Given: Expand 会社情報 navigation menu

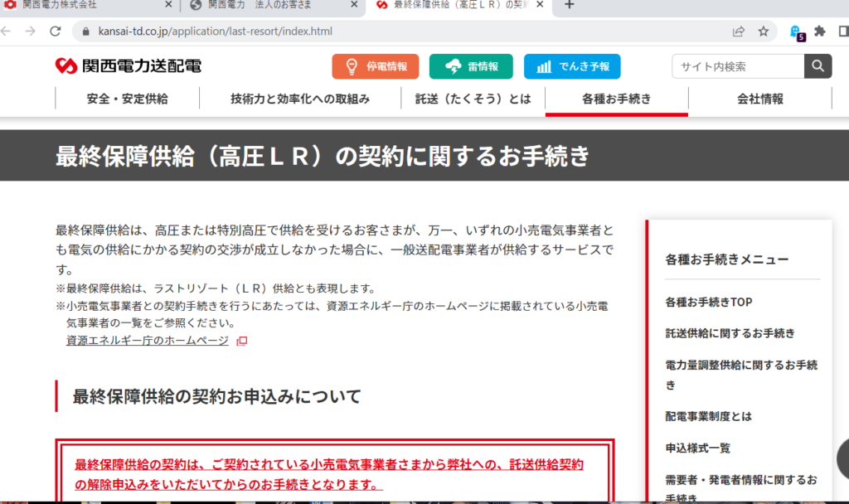Looking at the screenshot, I should [x=759, y=99].
